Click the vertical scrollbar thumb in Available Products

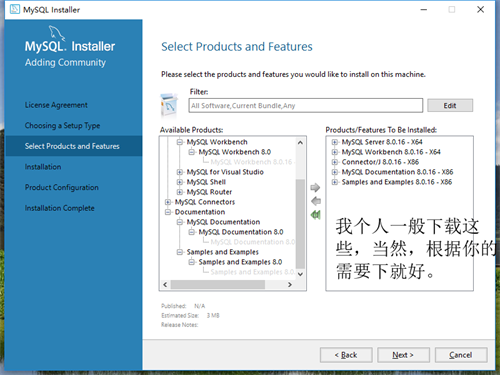coord(300,223)
